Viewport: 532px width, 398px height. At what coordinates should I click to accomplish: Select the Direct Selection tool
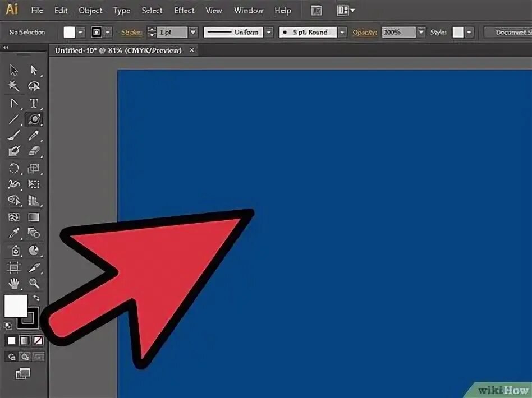click(34, 70)
